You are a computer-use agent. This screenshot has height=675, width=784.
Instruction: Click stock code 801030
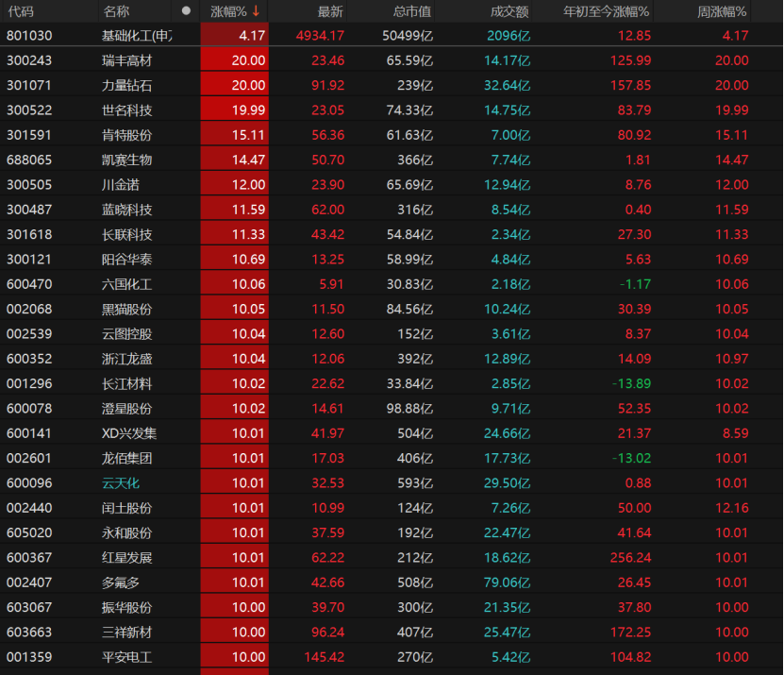[29, 36]
